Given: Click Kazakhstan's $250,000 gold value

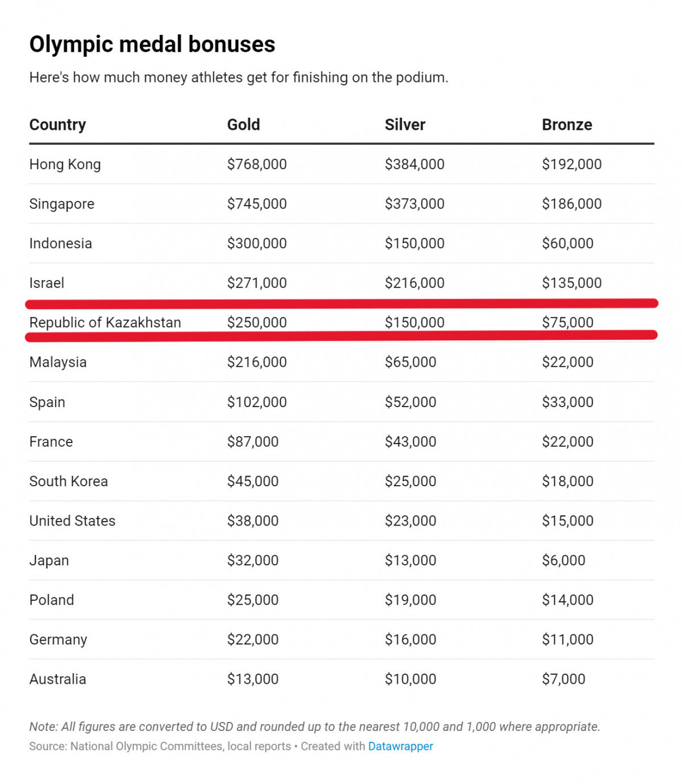Looking at the screenshot, I should click(x=257, y=322).
